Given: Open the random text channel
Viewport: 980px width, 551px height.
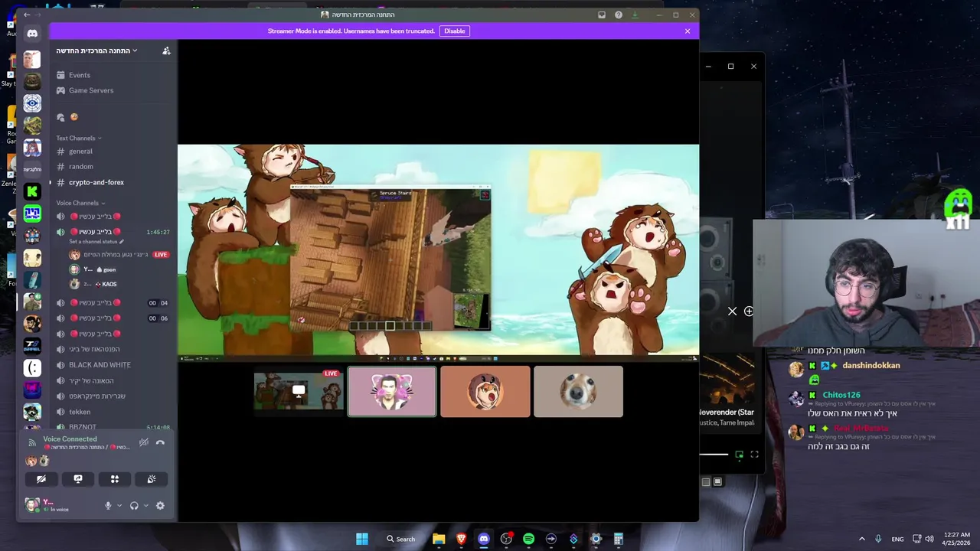Looking at the screenshot, I should (113, 167).
